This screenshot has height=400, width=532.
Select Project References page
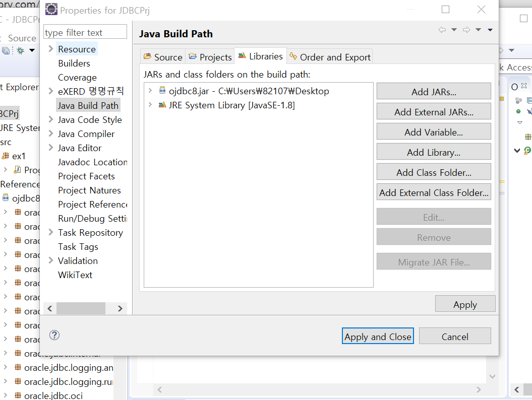tap(92, 205)
